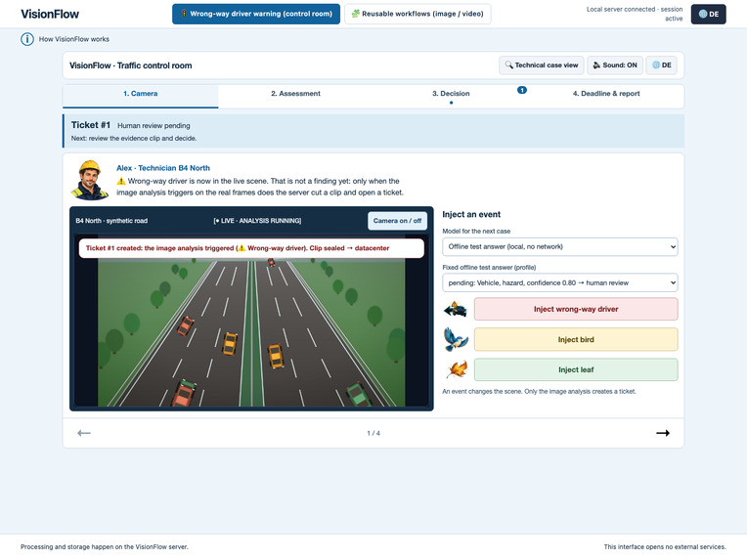
Task: Click the Inject bird button
Action: pos(576,339)
